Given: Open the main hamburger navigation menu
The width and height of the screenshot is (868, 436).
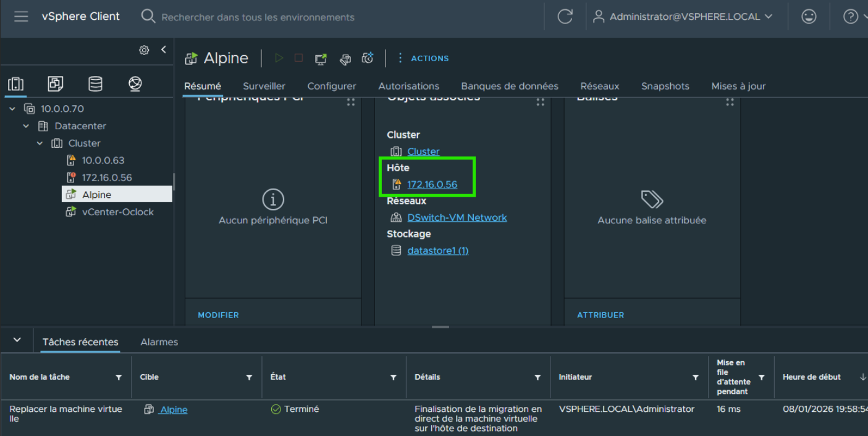Looking at the screenshot, I should tap(21, 17).
